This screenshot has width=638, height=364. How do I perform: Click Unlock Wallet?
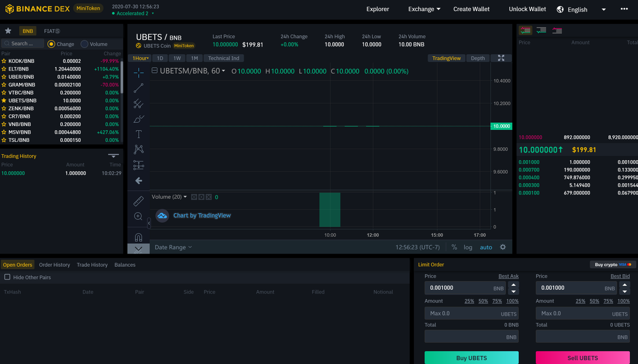click(527, 9)
